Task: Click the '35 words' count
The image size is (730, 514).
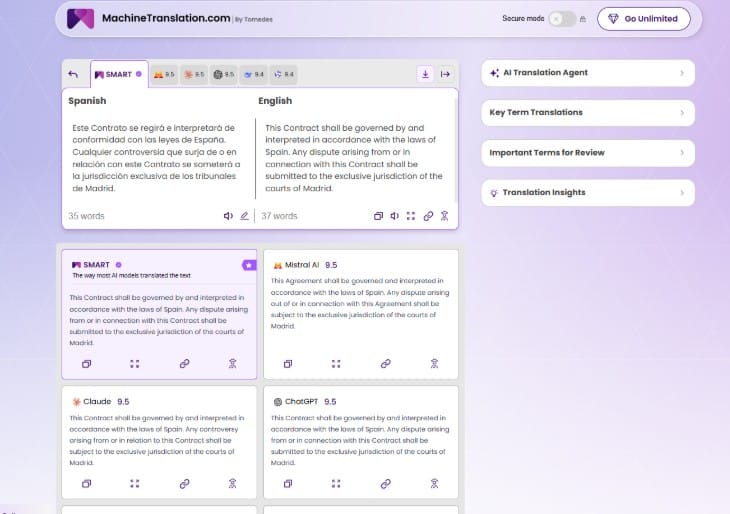Action: point(86,216)
